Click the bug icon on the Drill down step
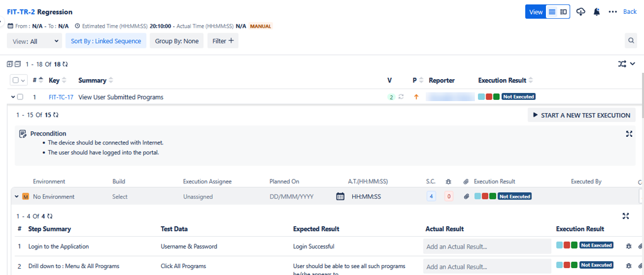 tap(628, 265)
